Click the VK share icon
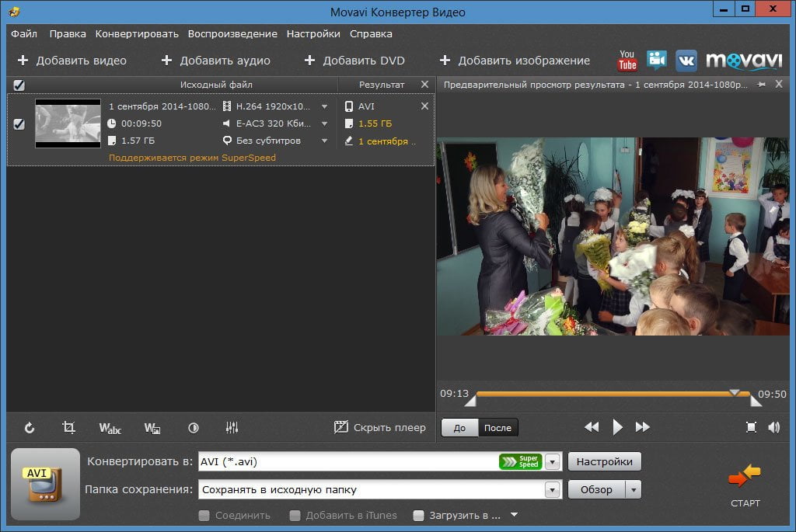The width and height of the screenshot is (796, 532). coord(686,61)
